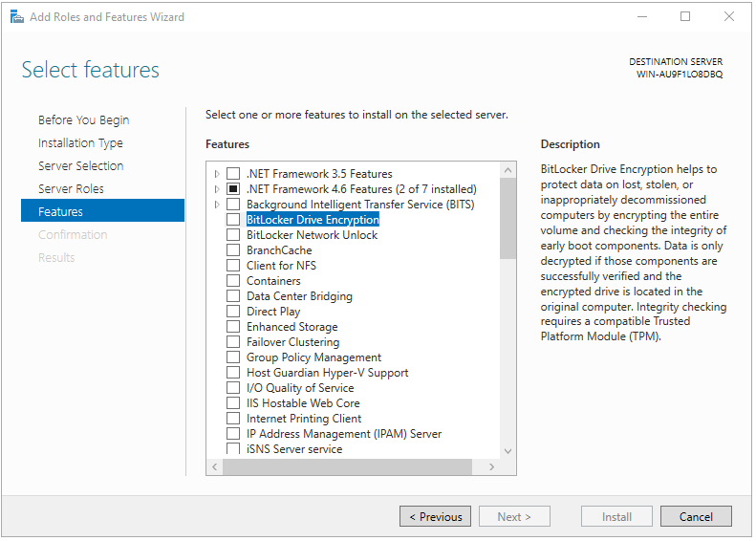Enable Group Policy Management checkbox
The width and height of the screenshot is (756, 541).
coord(233,357)
